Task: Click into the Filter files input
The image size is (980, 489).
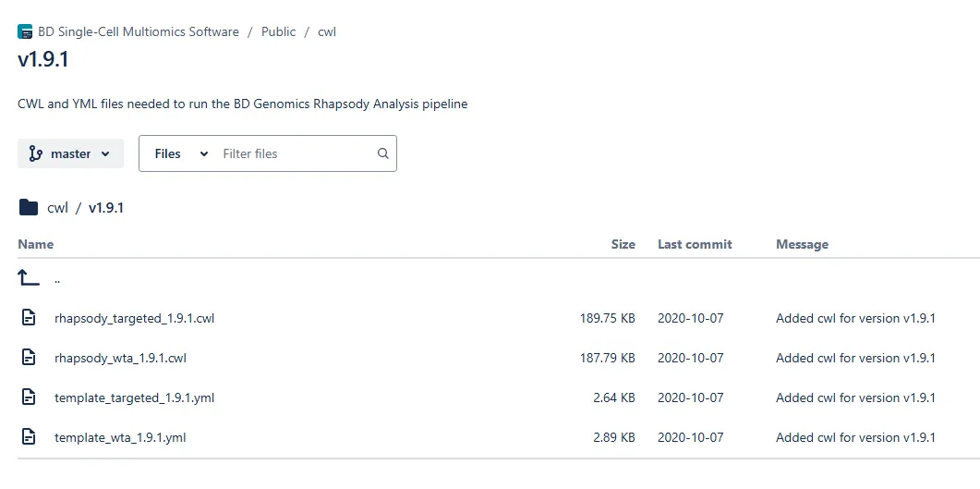Action: [x=296, y=153]
